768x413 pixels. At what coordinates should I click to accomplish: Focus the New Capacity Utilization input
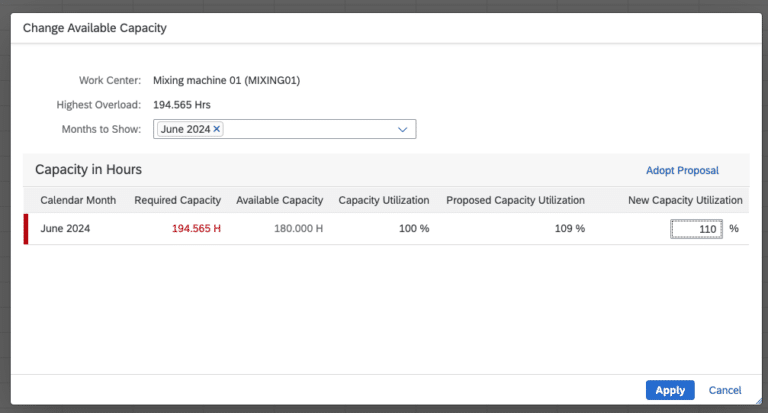tap(696, 229)
